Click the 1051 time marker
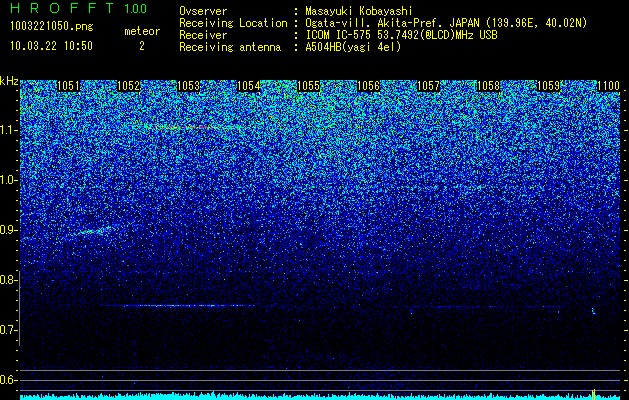629x400 pixels. (x=68, y=86)
